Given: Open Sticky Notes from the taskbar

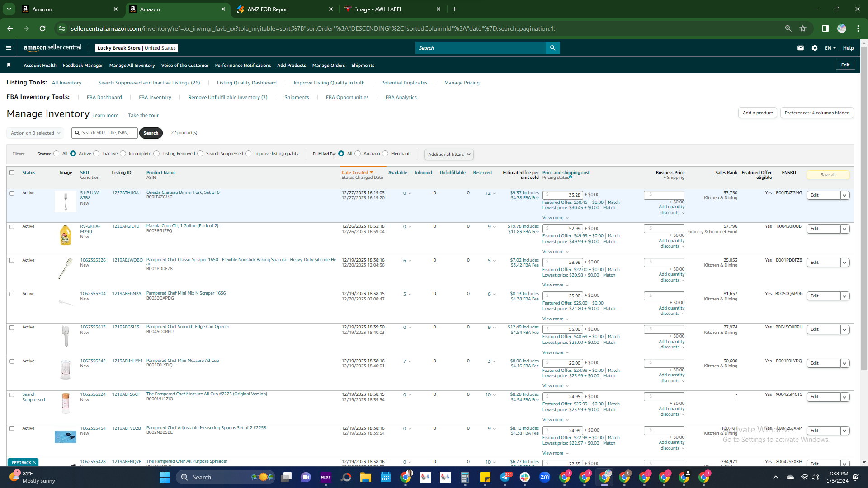Looking at the screenshot, I should [485, 477].
